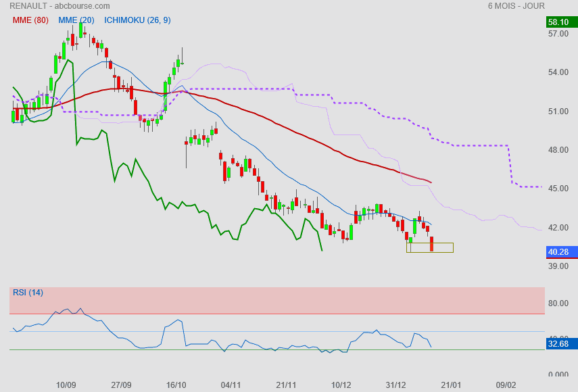Click the 80.00 RSI axis value
This screenshot has height=392, width=578.
coord(558,303)
